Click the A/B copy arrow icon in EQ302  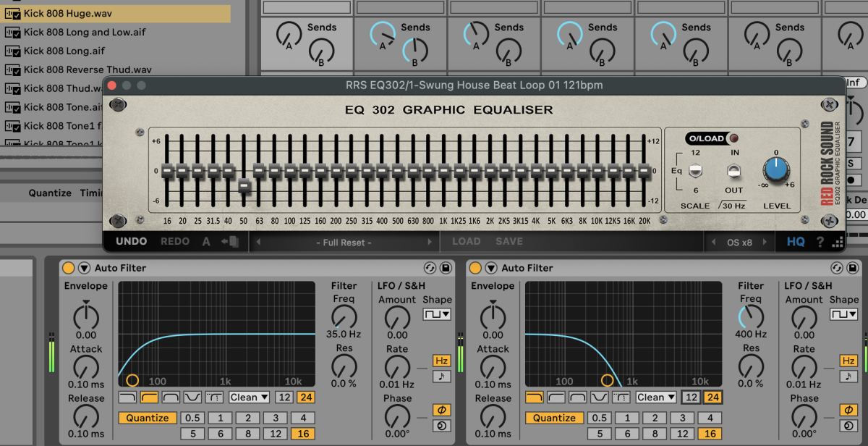coord(230,242)
